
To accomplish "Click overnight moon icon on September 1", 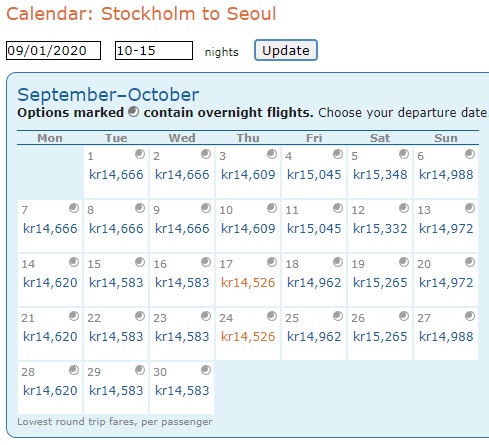I will 140,154.
